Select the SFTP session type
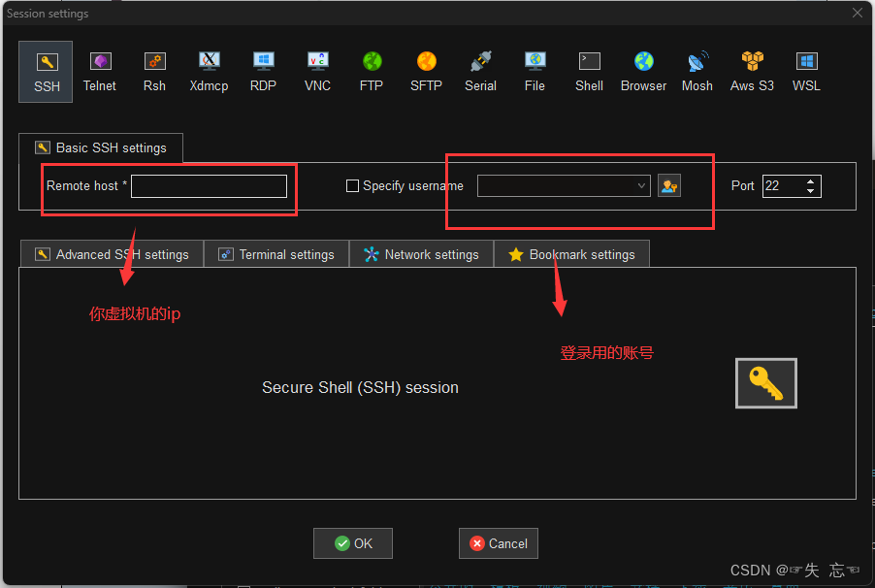875x588 pixels. click(x=426, y=71)
